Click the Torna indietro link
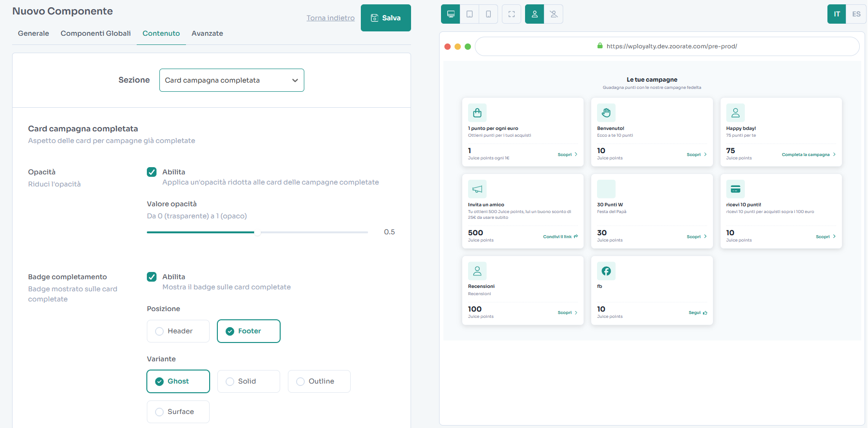Screen dimensions: 868x428 [330, 18]
